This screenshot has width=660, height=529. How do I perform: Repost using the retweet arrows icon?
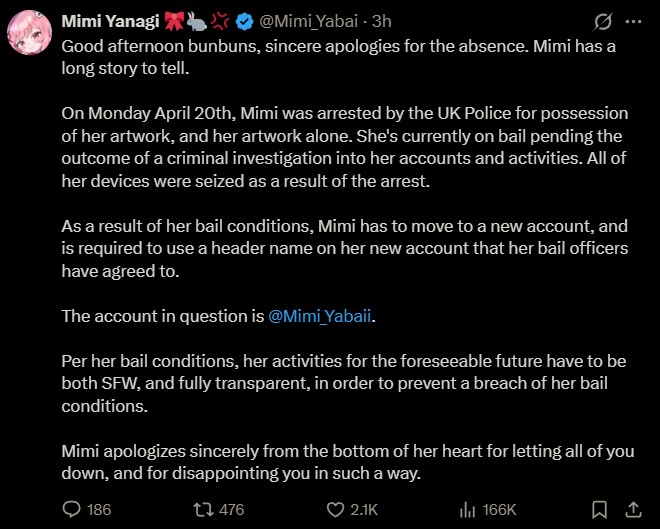coord(202,510)
